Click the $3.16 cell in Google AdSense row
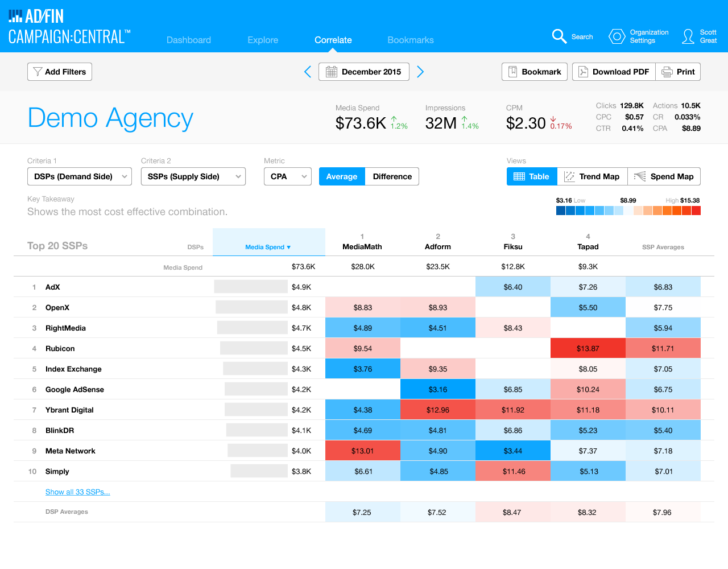The height and width of the screenshot is (569, 728). 438,389
